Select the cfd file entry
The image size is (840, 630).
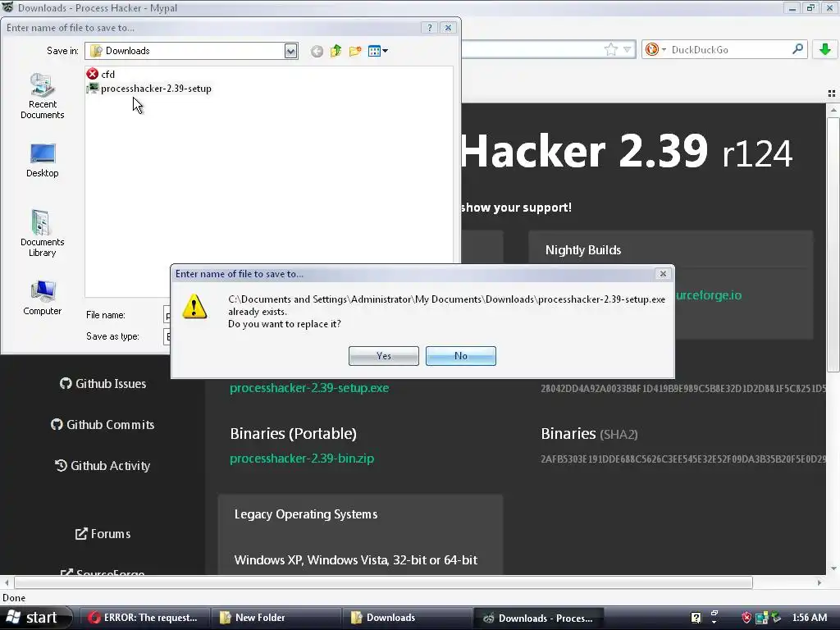tap(101, 74)
